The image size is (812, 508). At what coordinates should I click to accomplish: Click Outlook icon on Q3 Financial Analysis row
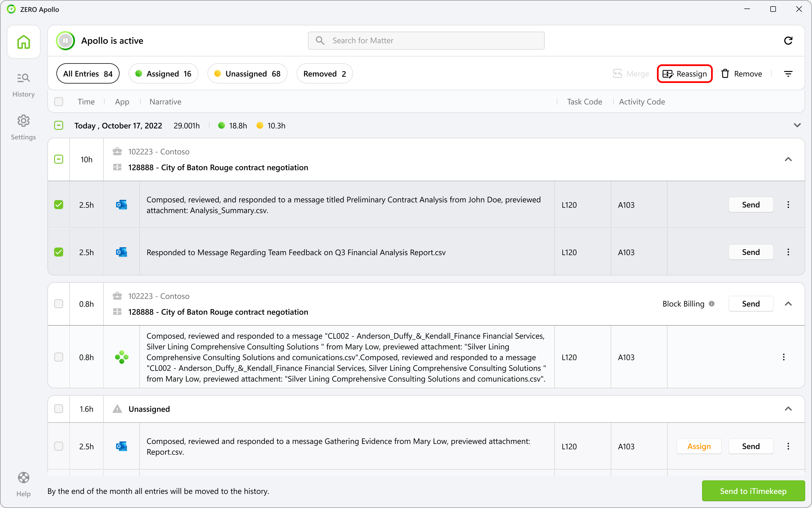point(122,252)
